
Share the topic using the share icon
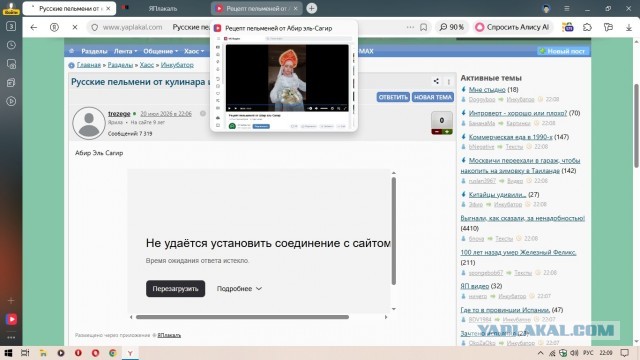point(436,81)
